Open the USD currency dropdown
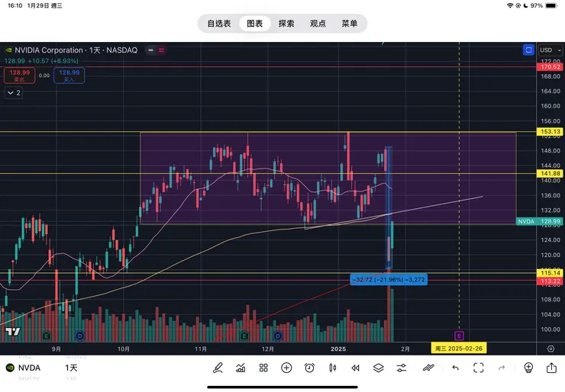The height and width of the screenshot is (392, 565). (x=550, y=50)
